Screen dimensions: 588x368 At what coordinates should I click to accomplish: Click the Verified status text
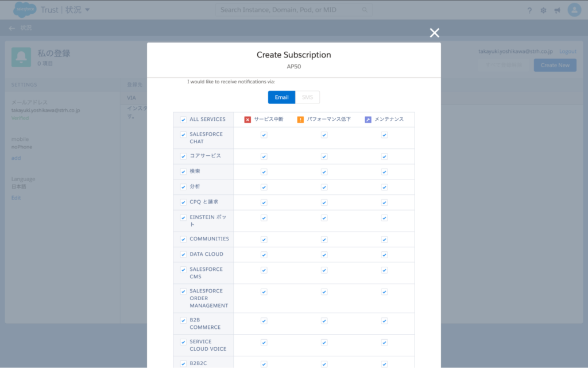20,118
